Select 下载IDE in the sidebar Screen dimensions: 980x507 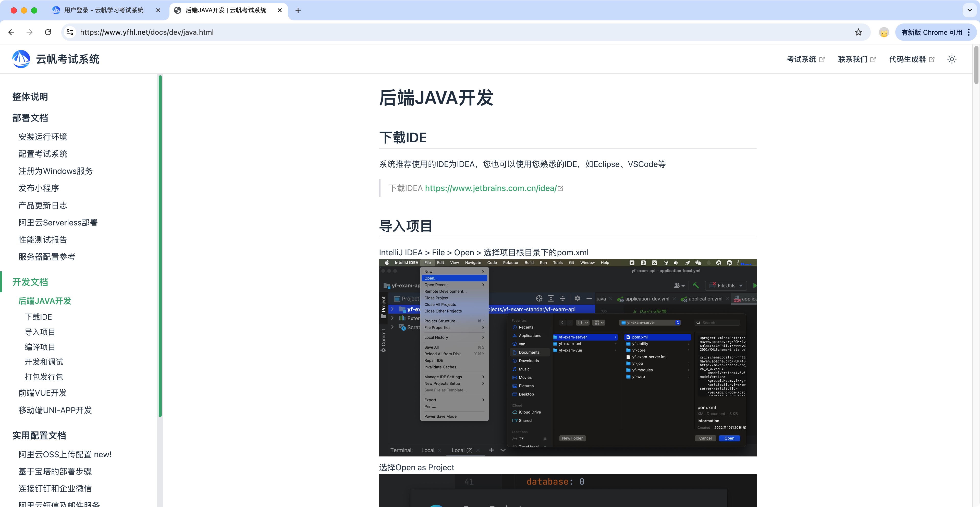click(x=39, y=317)
